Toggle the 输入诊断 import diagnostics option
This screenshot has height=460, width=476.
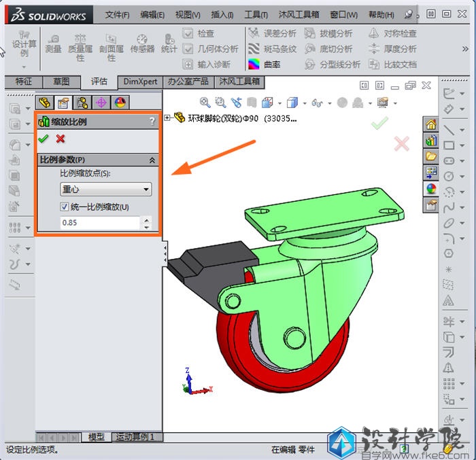click(188, 65)
